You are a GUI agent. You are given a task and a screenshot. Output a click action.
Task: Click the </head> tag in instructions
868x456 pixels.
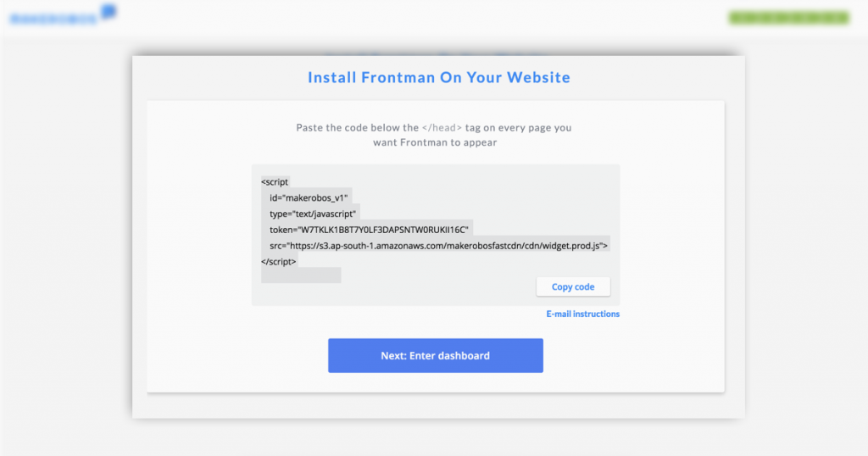[442, 127]
